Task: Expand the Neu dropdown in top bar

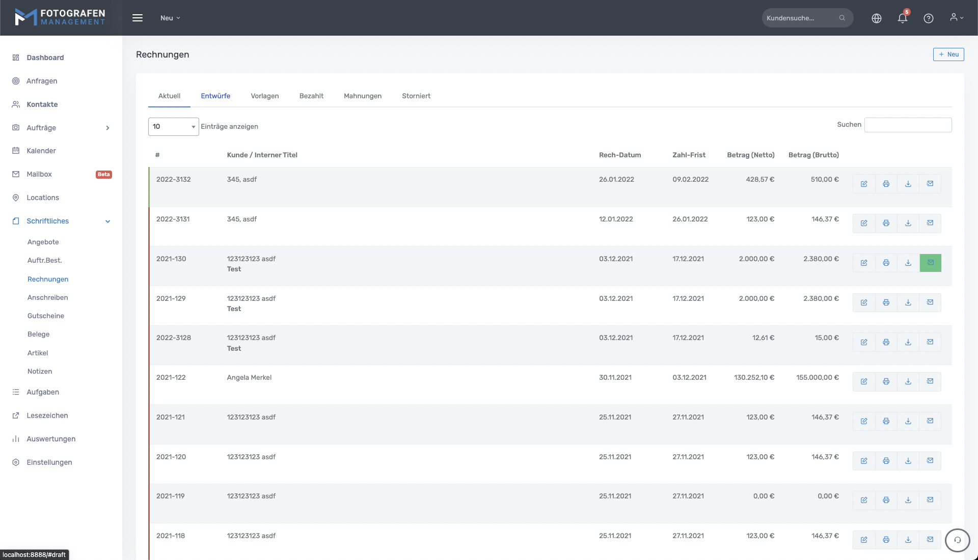Action: (x=170, y=18)
